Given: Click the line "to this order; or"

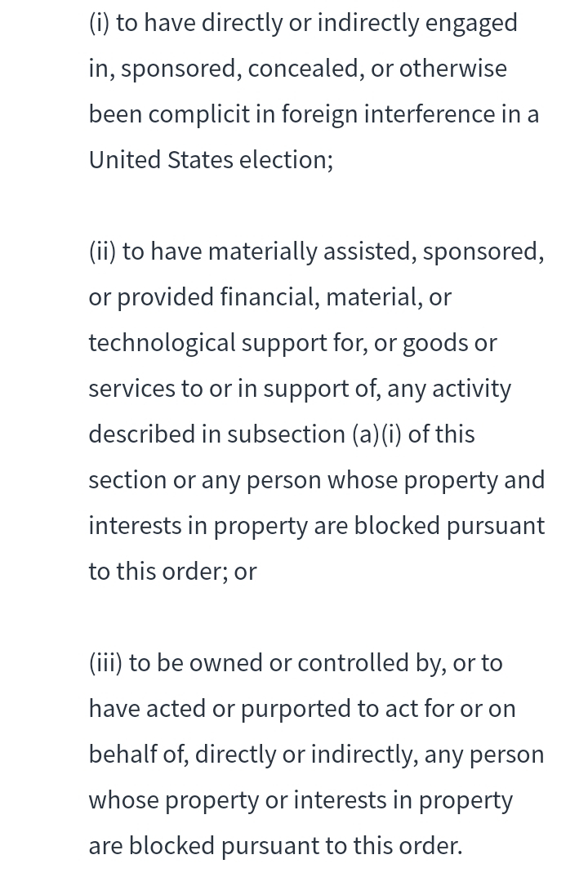Looking at the screenshot, I should [x=172, y=572].
